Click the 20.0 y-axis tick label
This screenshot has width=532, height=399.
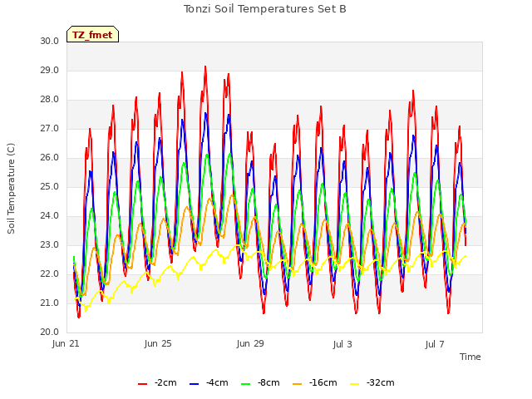point(50,332)
